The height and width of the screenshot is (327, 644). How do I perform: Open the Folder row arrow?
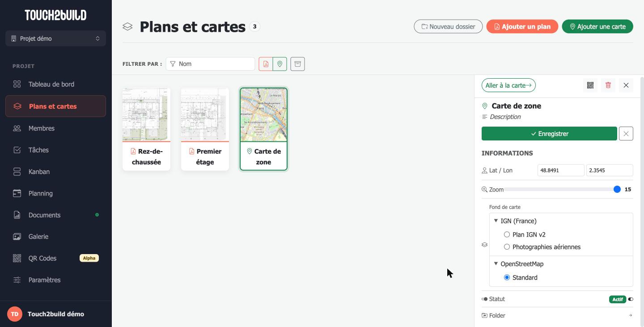pyautogui.click(x=630, y=315)
